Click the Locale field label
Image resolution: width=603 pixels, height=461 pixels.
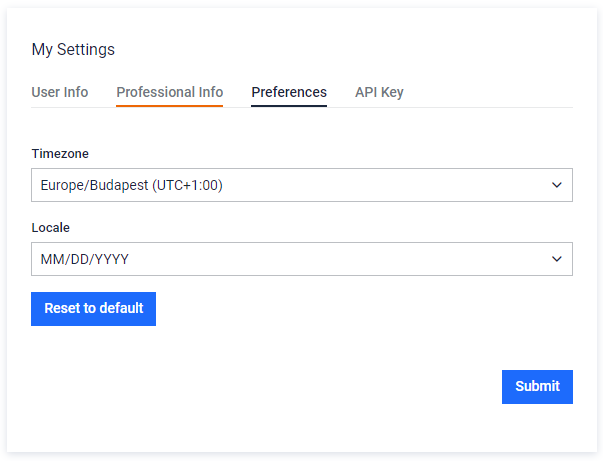[50, 228]
